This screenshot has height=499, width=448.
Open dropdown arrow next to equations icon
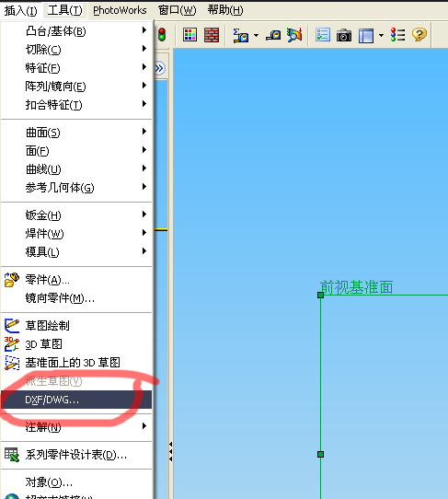click(256, 35)
